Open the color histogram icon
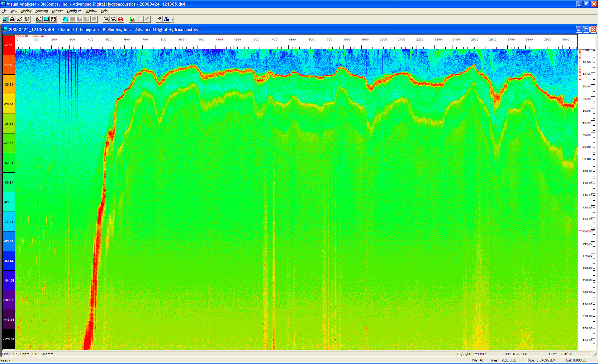This screenshot has width=598, height=364. 133,19
